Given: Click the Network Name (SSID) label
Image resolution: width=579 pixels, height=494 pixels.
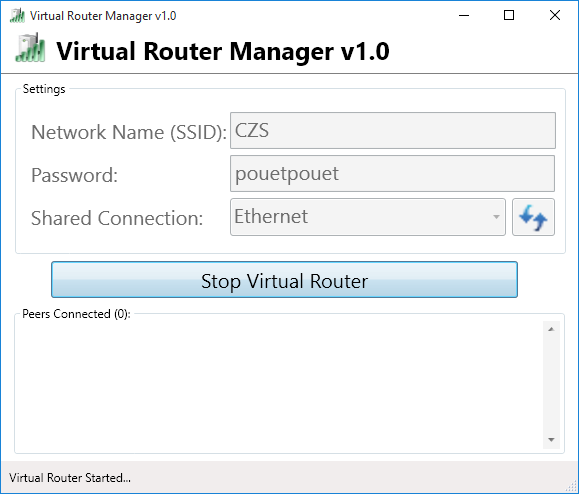Looking at the screenshot, I should (129, 132).
